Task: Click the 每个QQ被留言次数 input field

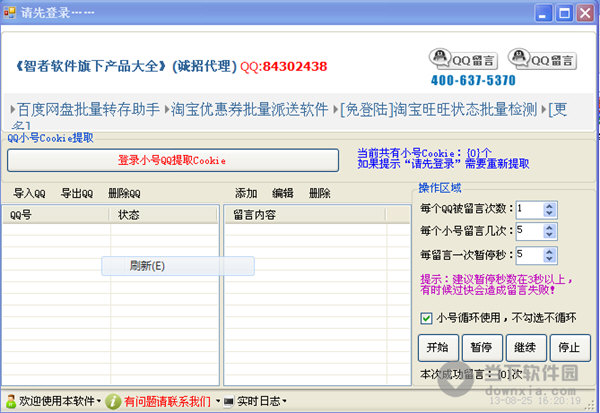Action: click(530, 209)
